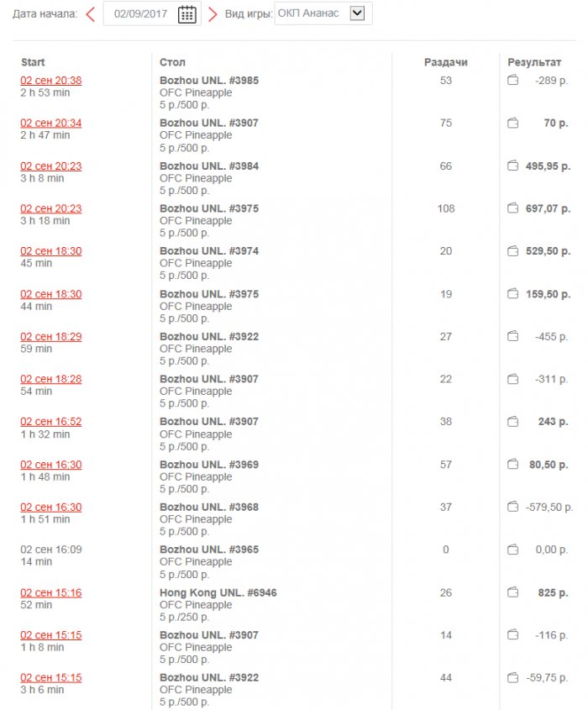Open wallet icon for -289 р. result
The height and width of the screenshot is (710, 588).
pos(512,81)
